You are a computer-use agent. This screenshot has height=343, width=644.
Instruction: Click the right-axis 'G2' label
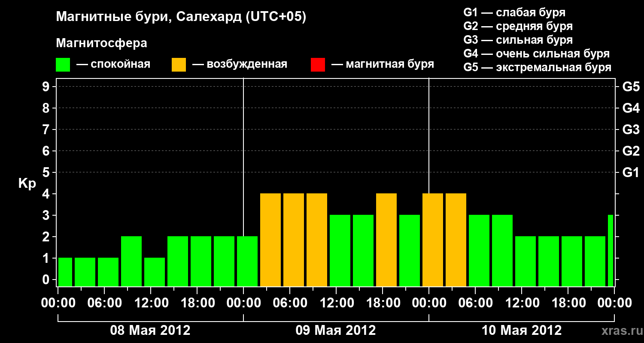tap(631, 151)
